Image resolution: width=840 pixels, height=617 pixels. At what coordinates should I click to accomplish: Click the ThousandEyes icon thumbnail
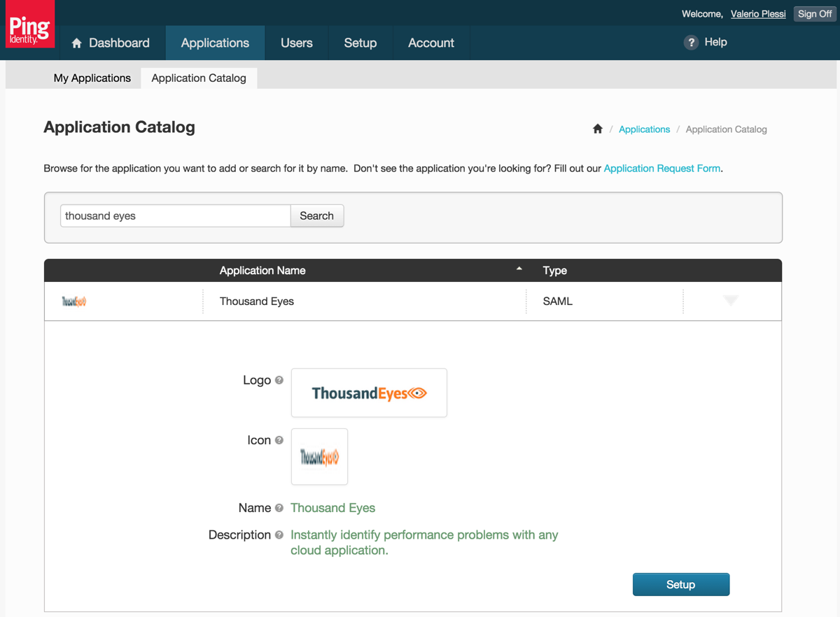coord(319,457)
